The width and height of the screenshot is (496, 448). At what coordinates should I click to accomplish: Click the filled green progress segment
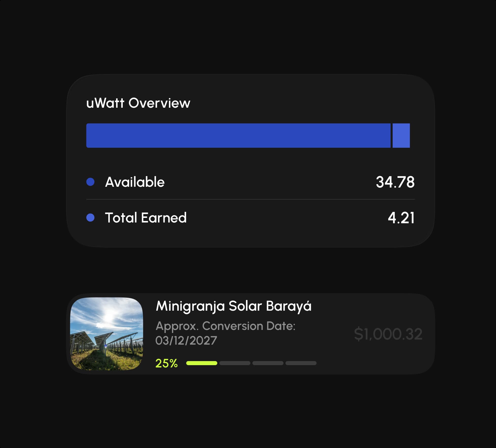[x=202, y=363]
